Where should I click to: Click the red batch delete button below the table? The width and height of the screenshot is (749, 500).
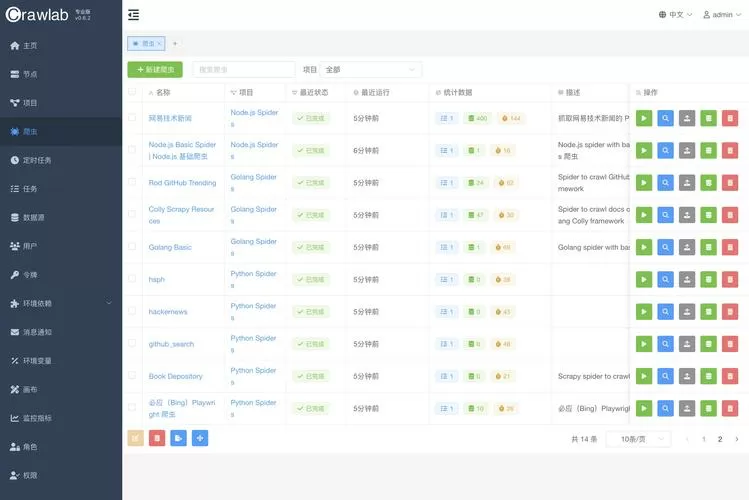click(157, 438)
